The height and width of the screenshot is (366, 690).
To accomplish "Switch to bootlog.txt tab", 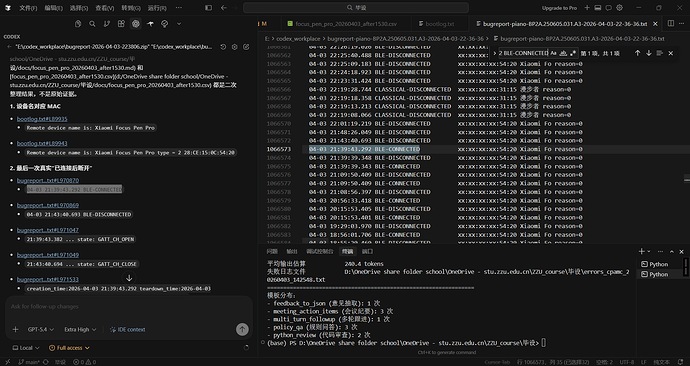I will tap(440, 24).
